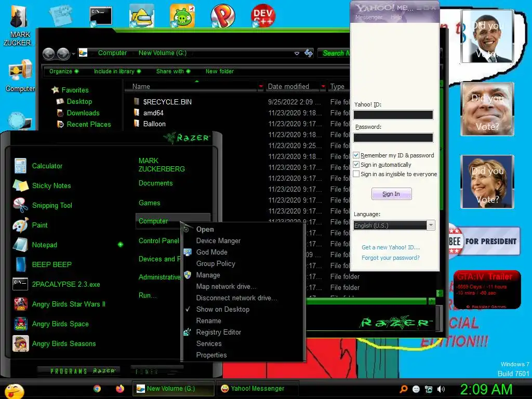Select Recent Places in Favorites
Image resolution: width=532 pixels, height=399 pixels.
88,124
